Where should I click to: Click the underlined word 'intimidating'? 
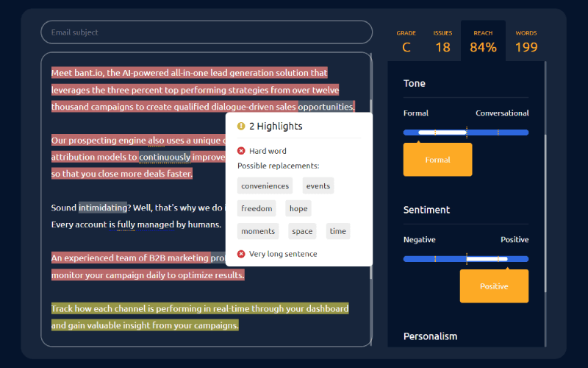pyautogui.click(x=103, y=208)
